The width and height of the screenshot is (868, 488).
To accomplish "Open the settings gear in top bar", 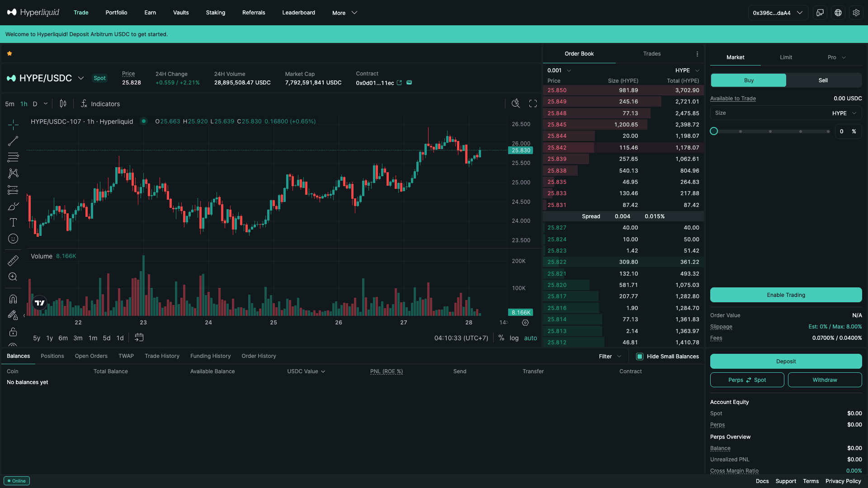I will pos(856,12).
